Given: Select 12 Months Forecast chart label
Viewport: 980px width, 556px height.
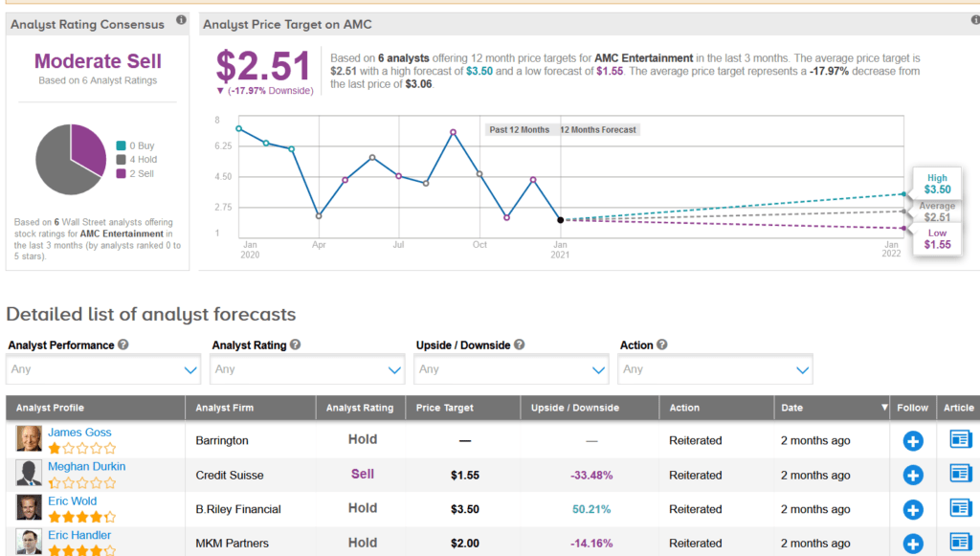Looking at the screenshot, I should (598, 130).
